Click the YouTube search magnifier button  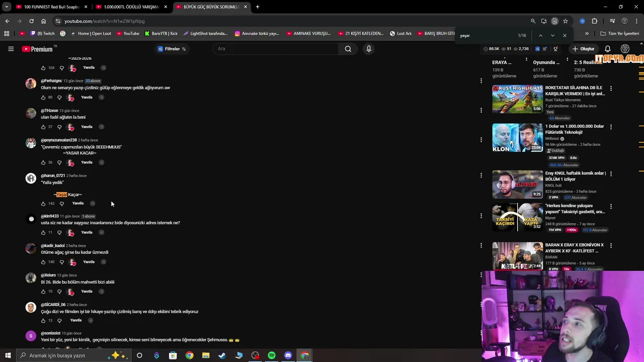(x=348, y=49)
